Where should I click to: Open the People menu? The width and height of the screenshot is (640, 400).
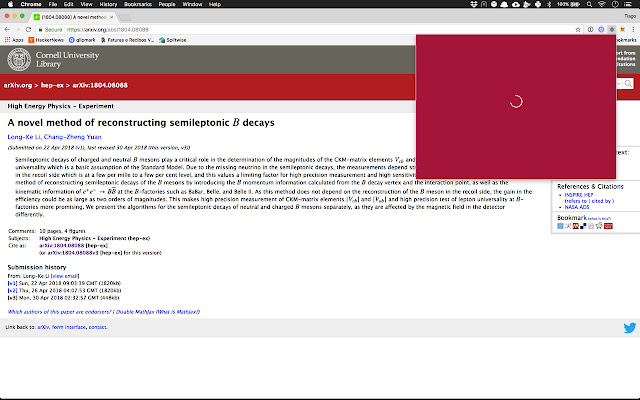pos(167,4)
